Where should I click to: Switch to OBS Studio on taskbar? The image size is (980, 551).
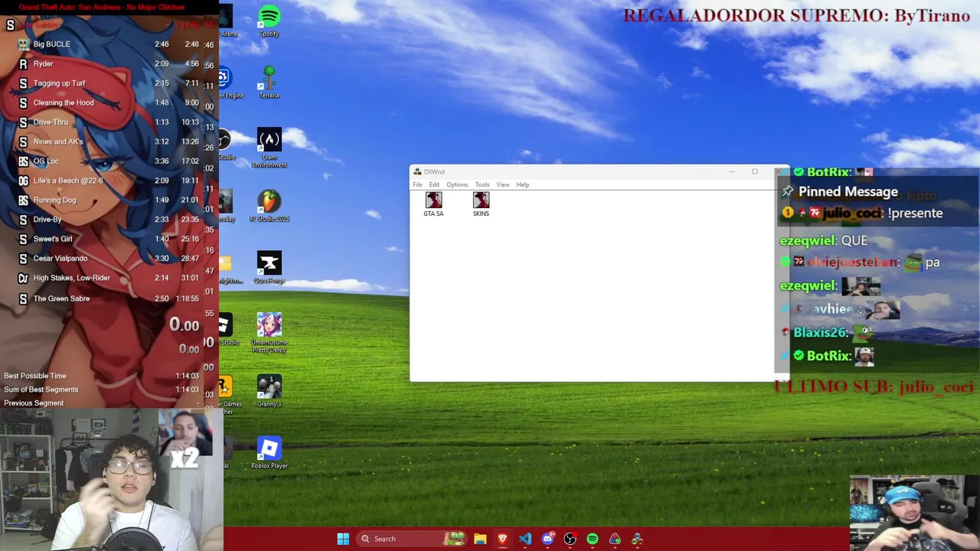tap(570, 539)
